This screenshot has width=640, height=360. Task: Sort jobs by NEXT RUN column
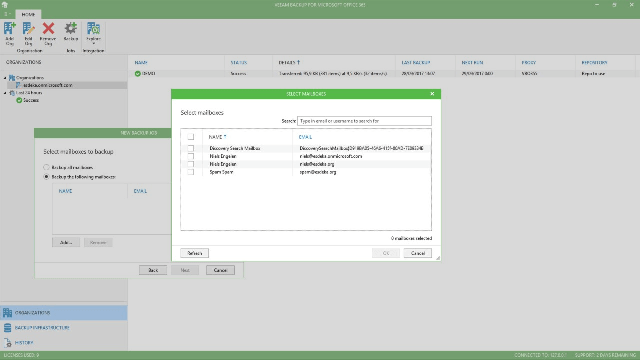(472, 63)
